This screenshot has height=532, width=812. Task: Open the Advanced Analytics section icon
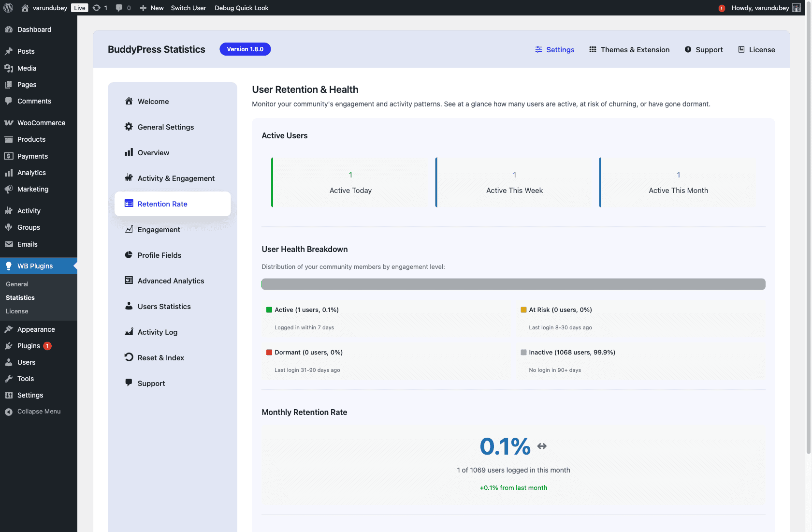click(129, 281)
